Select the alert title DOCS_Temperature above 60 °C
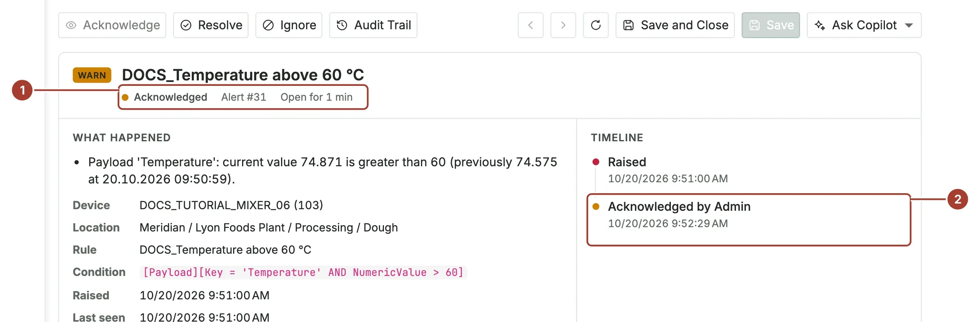980x322 pixels. 243,75
